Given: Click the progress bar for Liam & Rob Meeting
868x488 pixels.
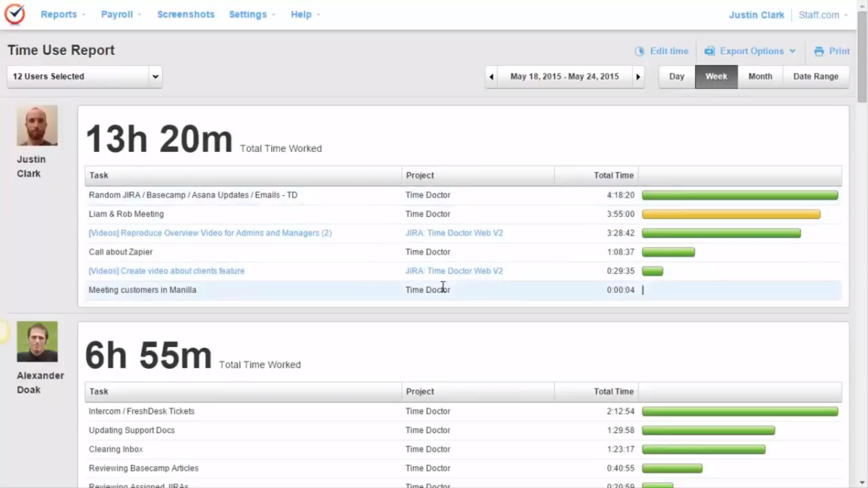Looking at the screenshot, I should tap(731, 214).
